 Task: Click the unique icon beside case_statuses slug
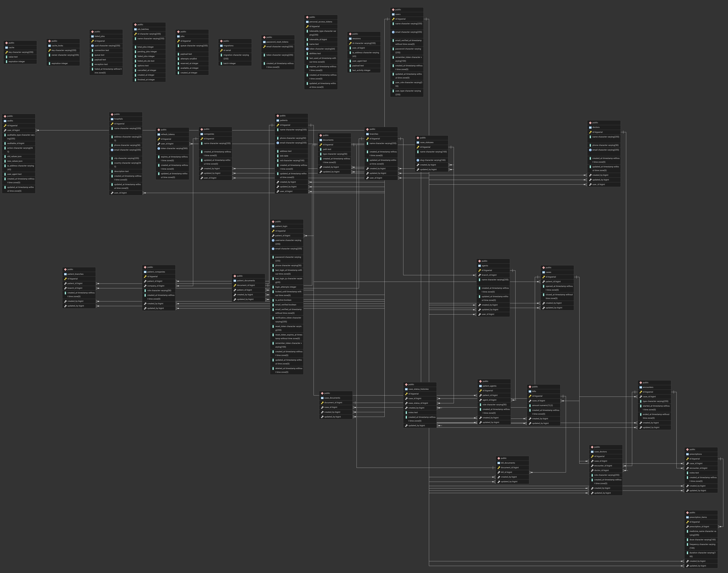click(x=418, y=160)
